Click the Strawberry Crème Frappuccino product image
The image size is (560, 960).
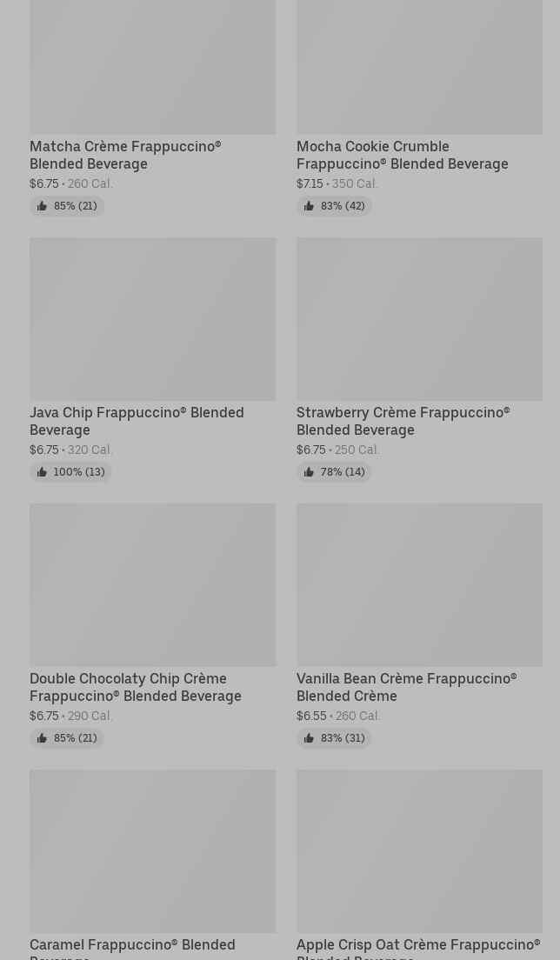click(419, 319)
